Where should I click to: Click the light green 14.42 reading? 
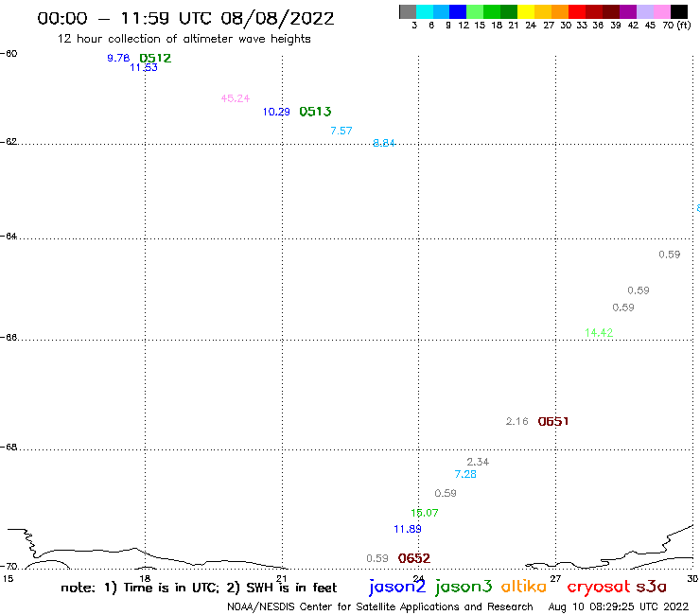[x=599, y=333]
